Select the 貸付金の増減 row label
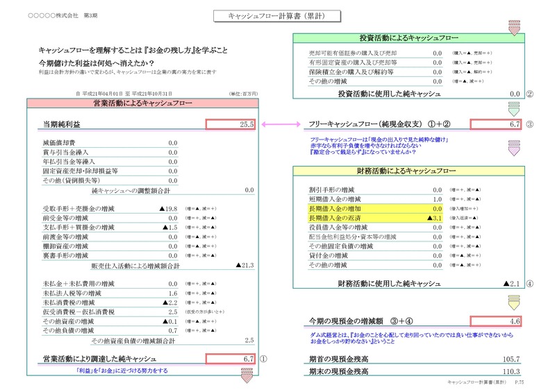 [x=328, y=255]
